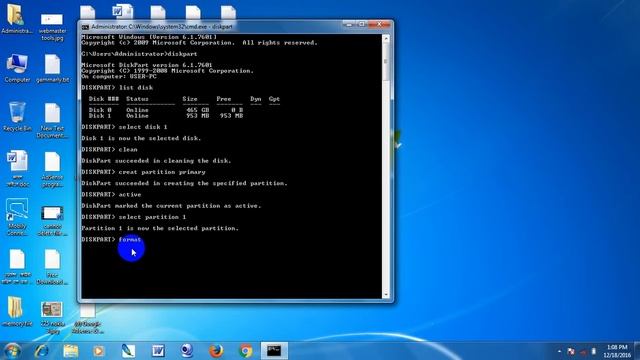640x360 pixels.
Task: Click the Show desktop strip by the clock
Action: [637, 351]
